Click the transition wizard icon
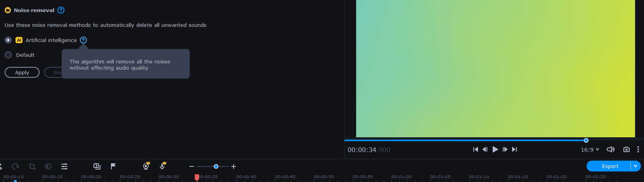Viewport: 644px width, 182px height. point(97,166)
